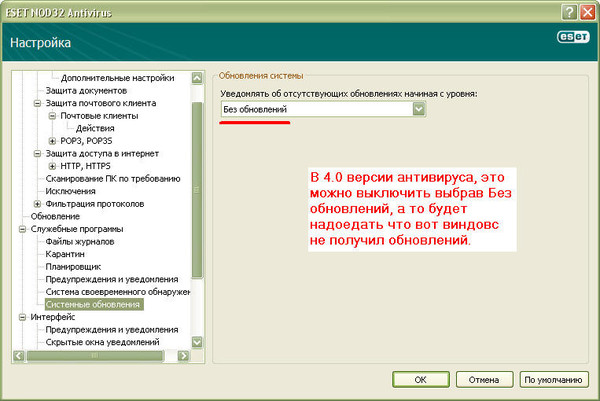Click tree scrollbar up arrow
Image resolution: width=600 pixels, height=401 pixels.
pos(197,78)
